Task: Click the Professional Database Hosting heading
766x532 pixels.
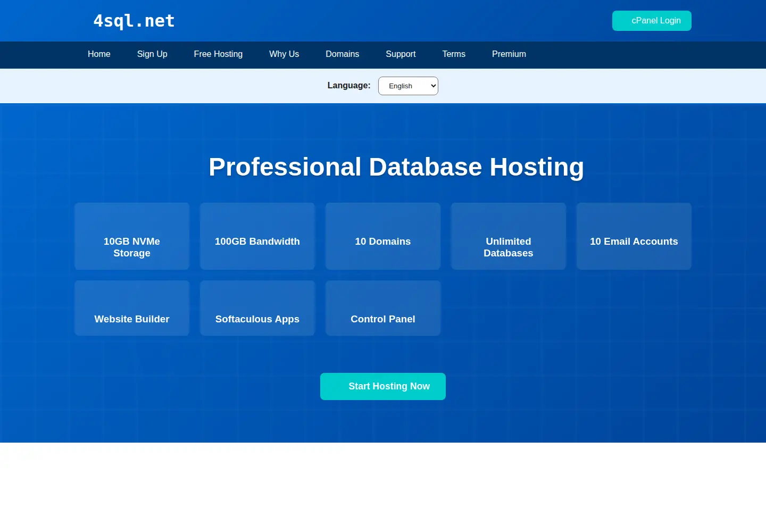Action: [x=396, y=167]
